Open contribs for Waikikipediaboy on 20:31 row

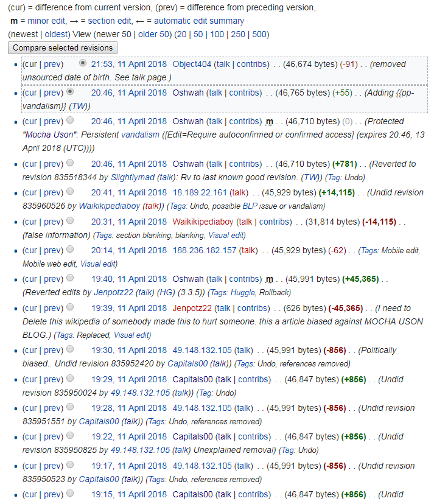coord(275,222)
